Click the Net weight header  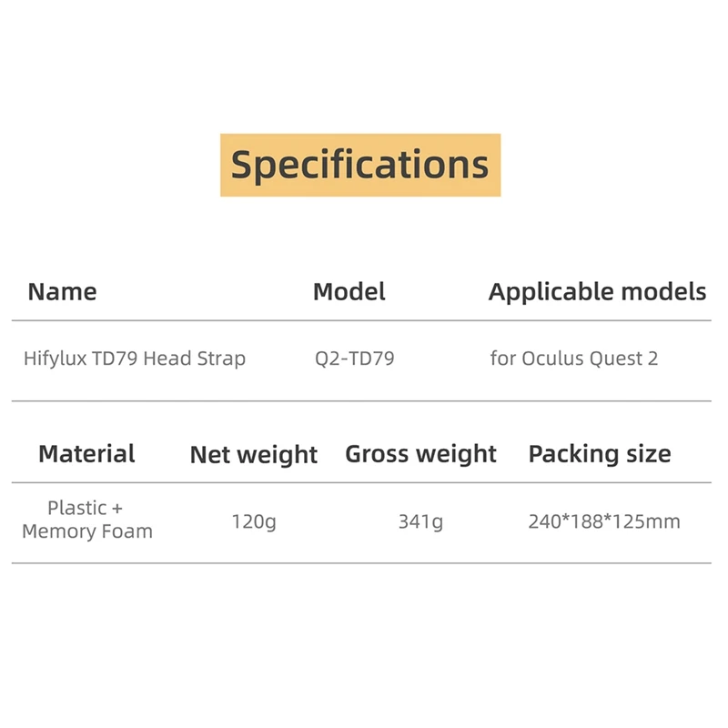click(x=253, y=455)
